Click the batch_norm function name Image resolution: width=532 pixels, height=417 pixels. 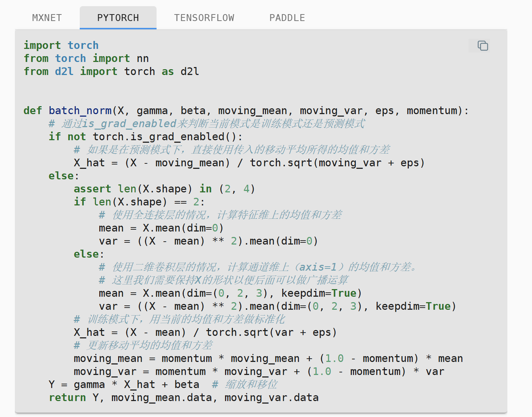(80, 110)
